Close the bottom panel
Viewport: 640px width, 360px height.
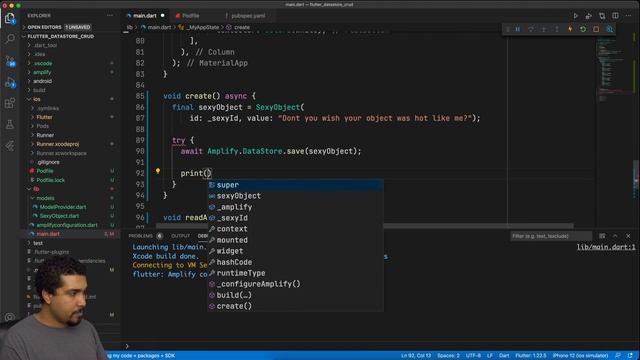[628, 236]
